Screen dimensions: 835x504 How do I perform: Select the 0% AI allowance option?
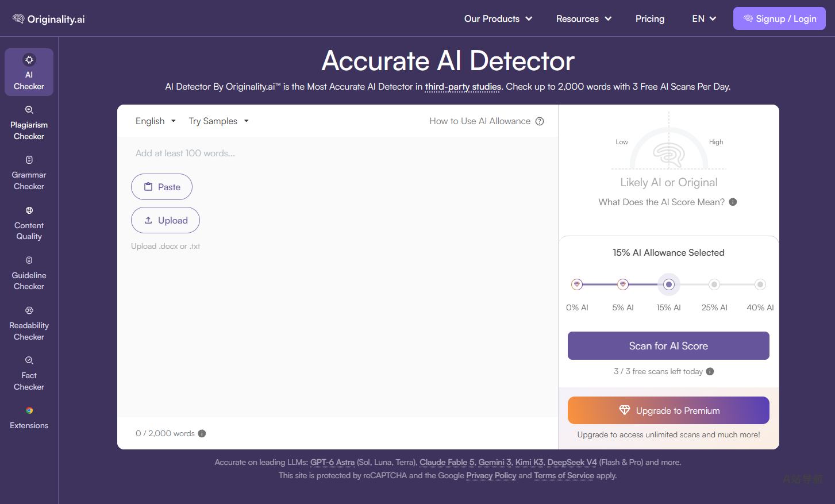click(x=577, y=284)
